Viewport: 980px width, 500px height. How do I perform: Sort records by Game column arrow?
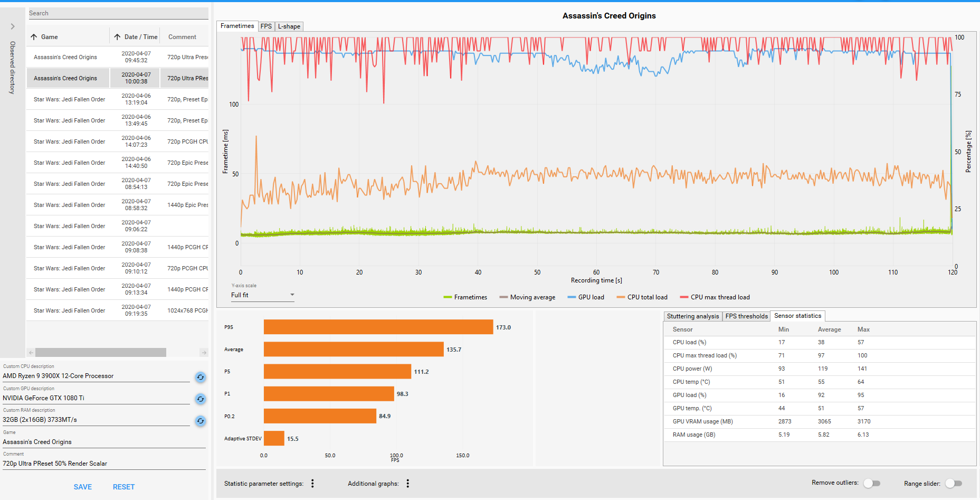[x=34, y=37]
